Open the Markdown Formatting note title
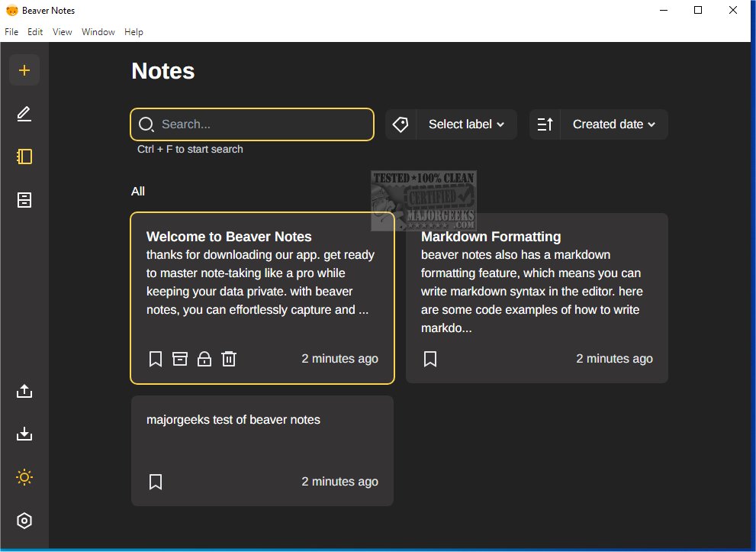 [491, 237]
